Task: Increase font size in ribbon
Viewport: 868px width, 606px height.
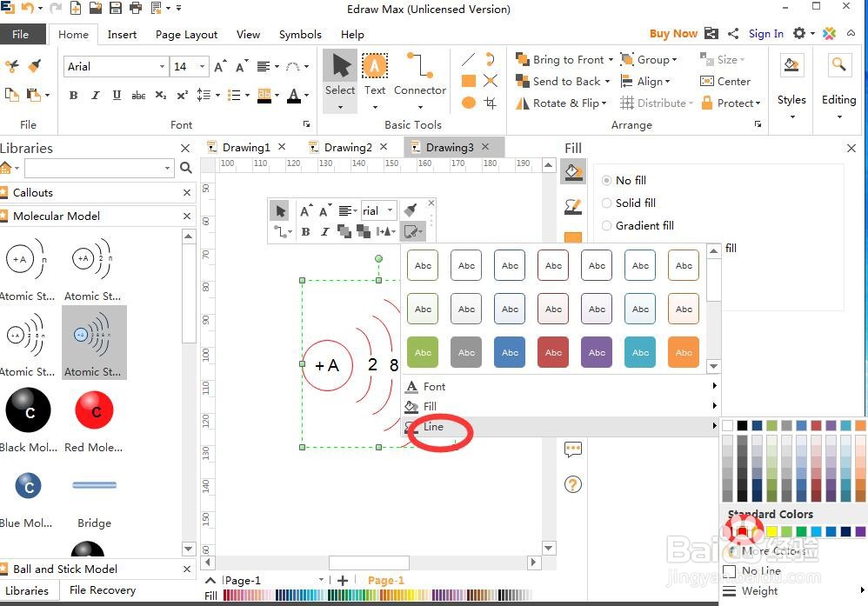Action: click(220, 66)
